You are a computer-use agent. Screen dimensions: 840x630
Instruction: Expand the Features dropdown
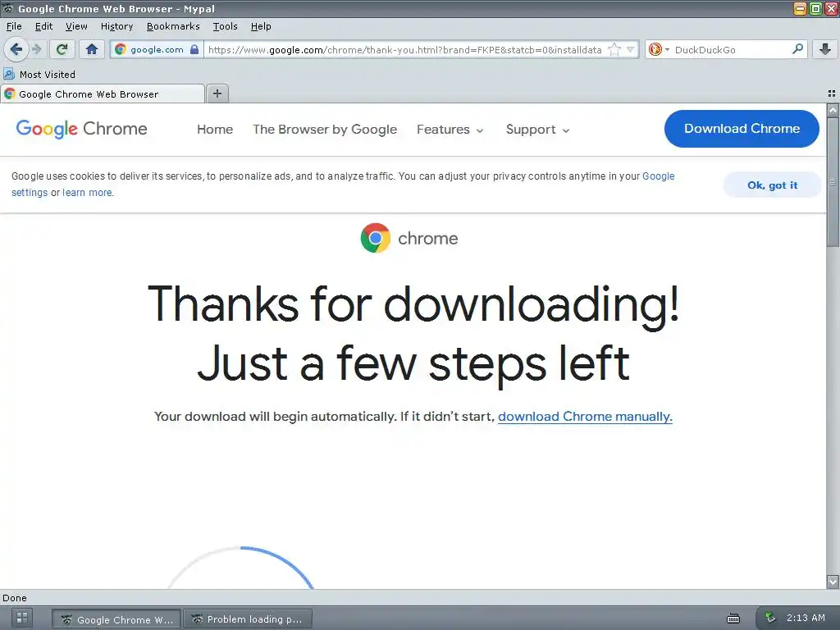[x=450, y=129]
